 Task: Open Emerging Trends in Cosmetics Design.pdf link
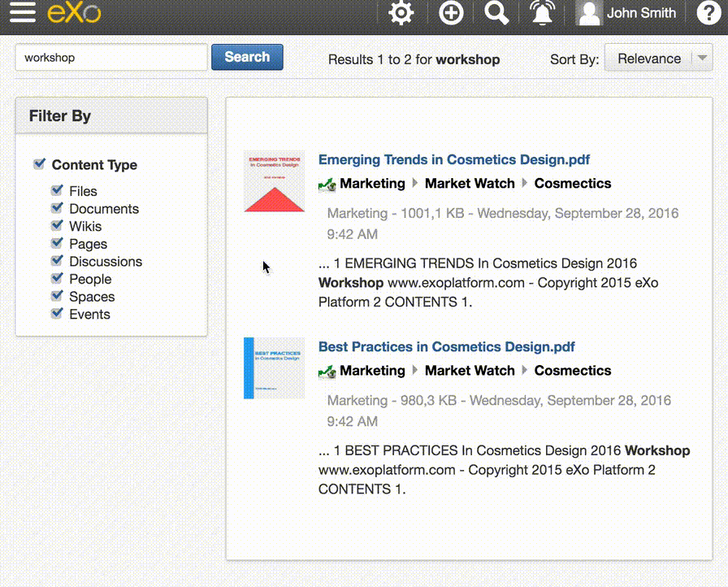point(453,160)
